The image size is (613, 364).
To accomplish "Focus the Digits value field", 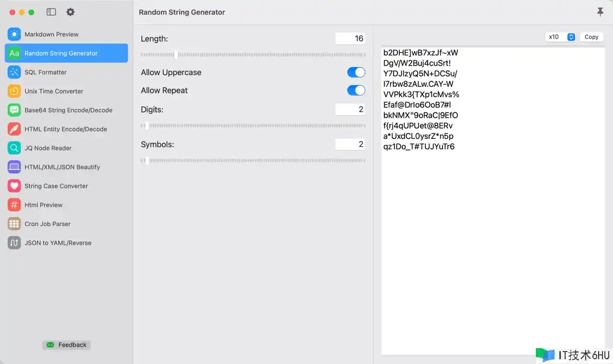I will tap(350, 110).
